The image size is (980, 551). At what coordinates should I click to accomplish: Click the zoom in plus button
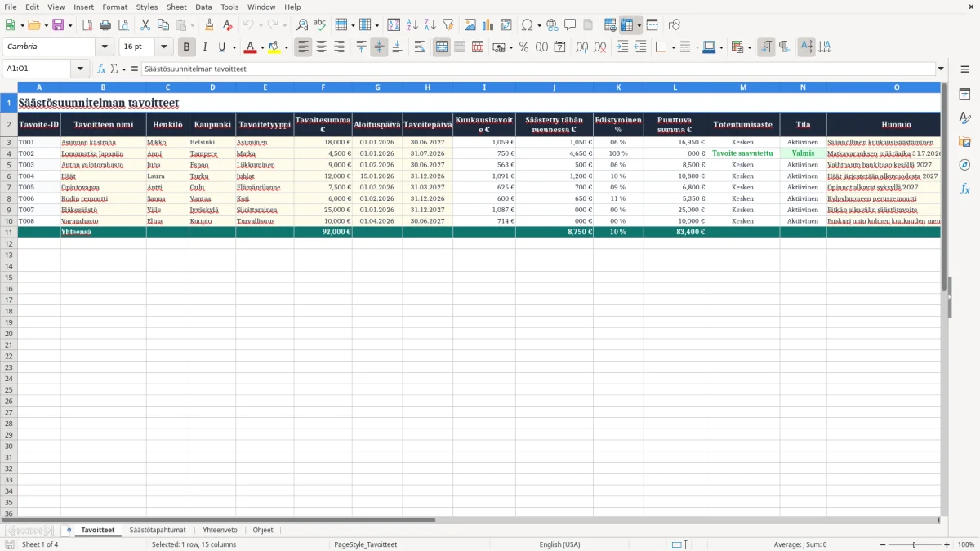pos(947,544)
